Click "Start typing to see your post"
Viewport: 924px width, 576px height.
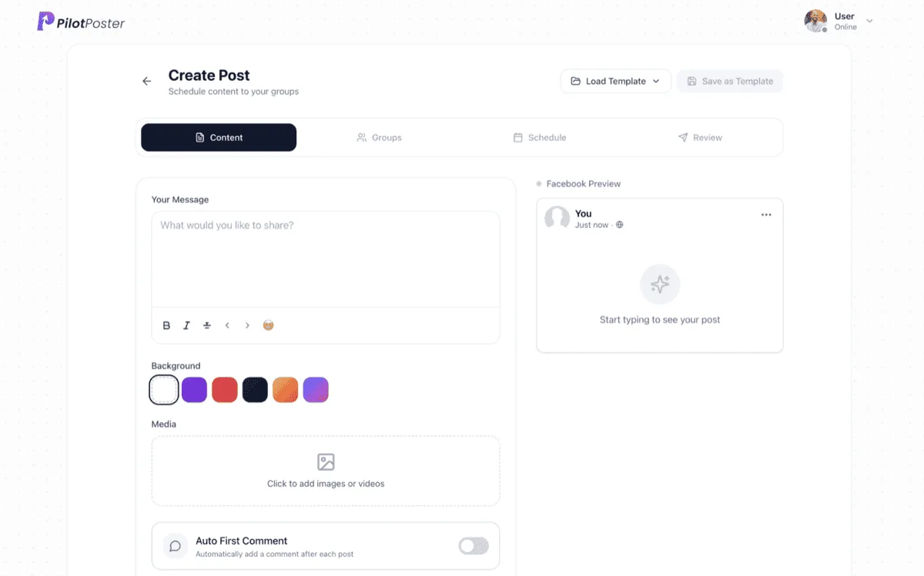660,320
